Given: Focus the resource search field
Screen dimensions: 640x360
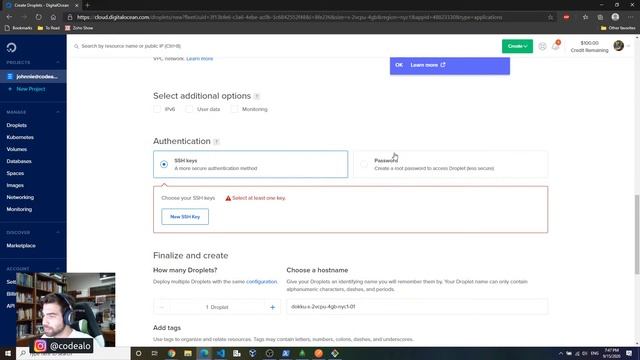Looking at the screenshot, I should point(131,46).
